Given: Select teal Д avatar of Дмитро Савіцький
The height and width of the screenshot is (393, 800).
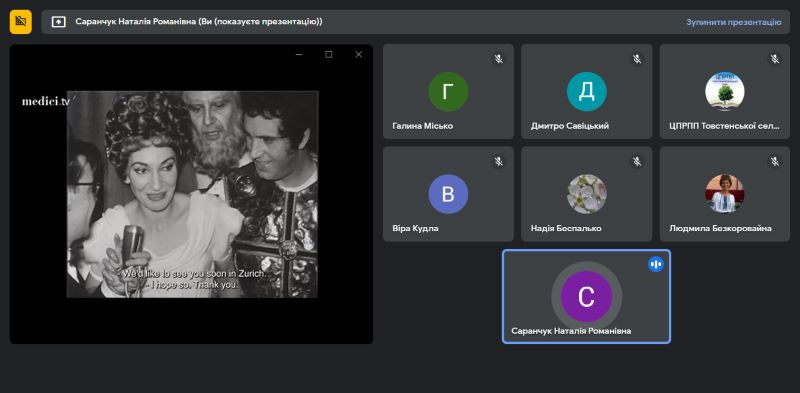Looking at the screenshot, I should coord(587,92).
